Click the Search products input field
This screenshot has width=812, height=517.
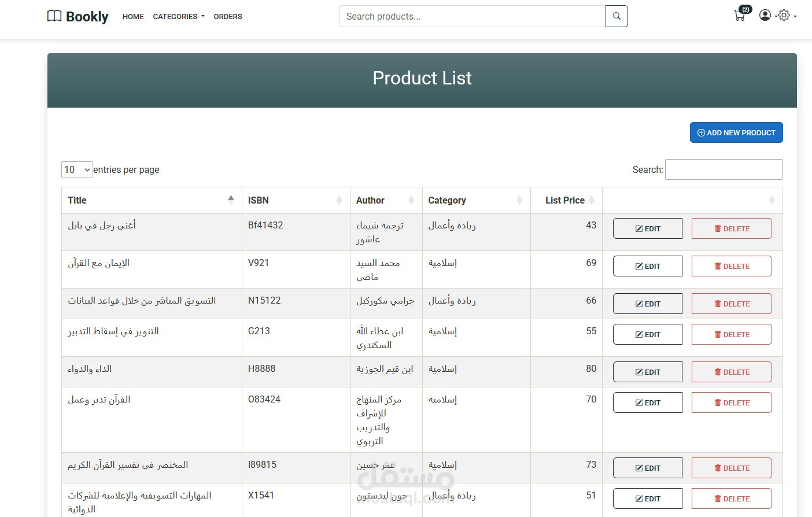(x=472, y=16)
